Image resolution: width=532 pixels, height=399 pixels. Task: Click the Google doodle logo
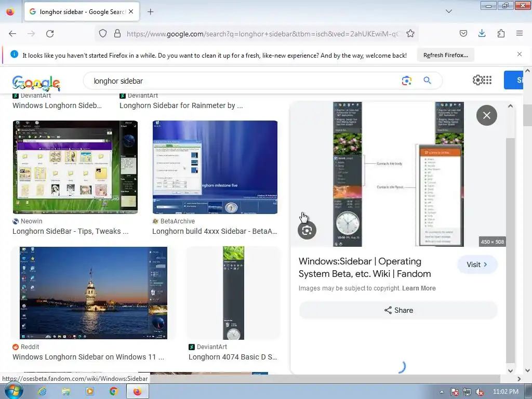(36, 83)
